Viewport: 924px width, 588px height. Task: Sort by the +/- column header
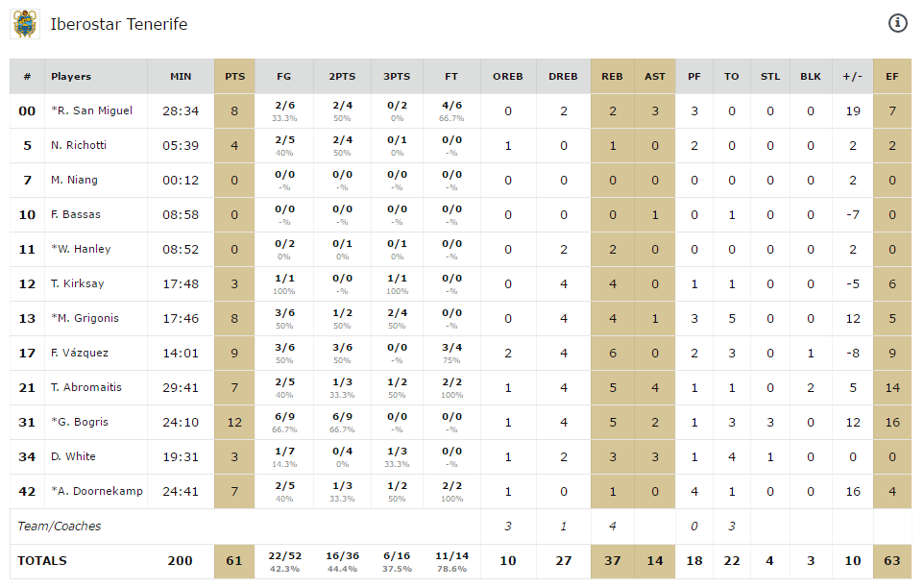(852, 76)
